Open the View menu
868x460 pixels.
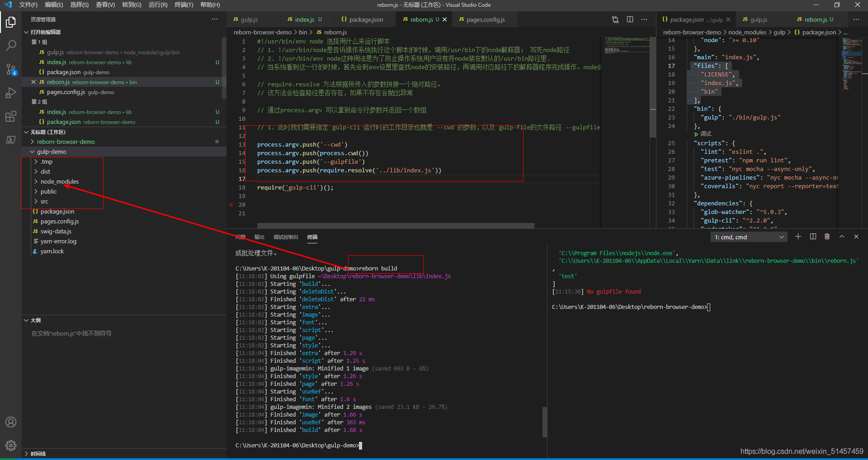tap(105, 5)
